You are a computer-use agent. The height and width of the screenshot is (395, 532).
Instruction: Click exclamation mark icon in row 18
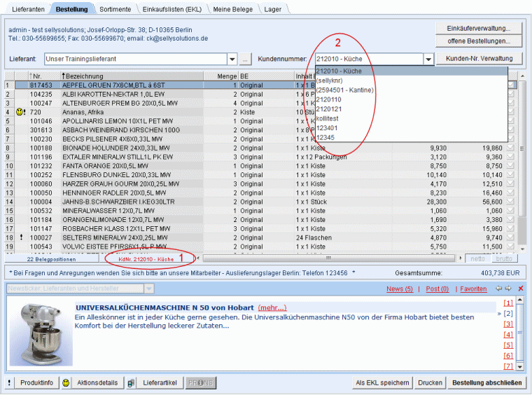click(22, 237)
